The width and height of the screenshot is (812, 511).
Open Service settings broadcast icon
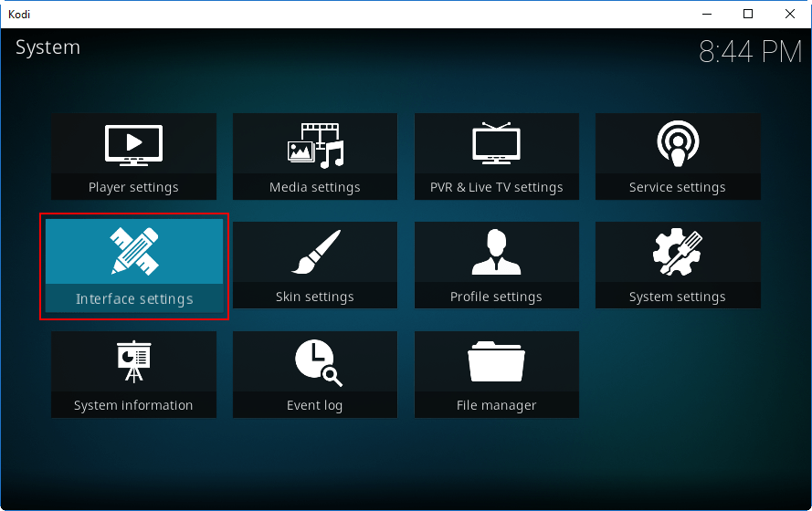click(678, 144)
